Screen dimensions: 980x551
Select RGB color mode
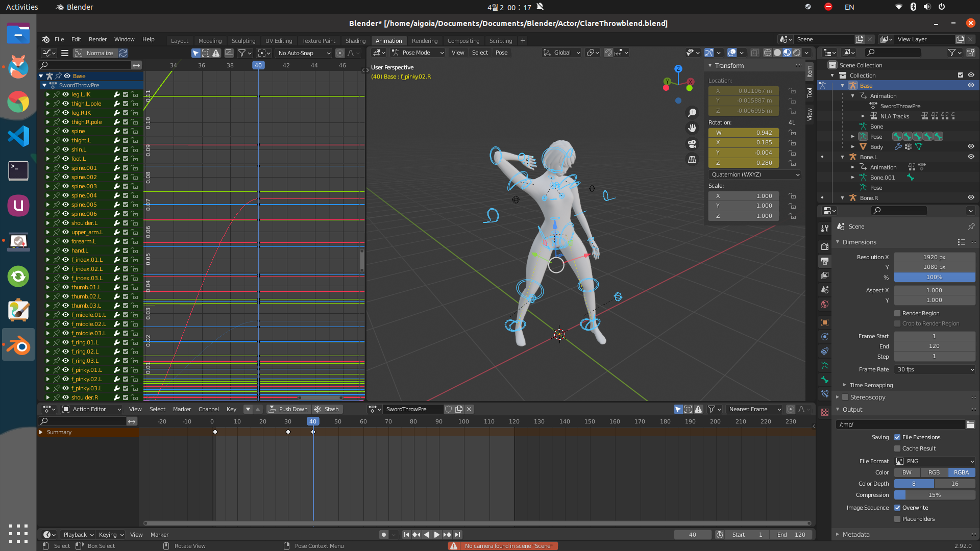click(x=934, y=472)
